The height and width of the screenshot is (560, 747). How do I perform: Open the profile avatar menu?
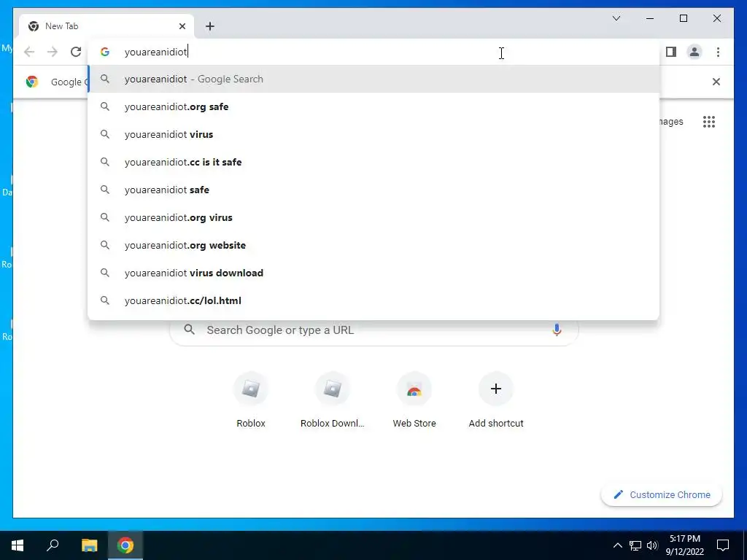click(694, 52)
